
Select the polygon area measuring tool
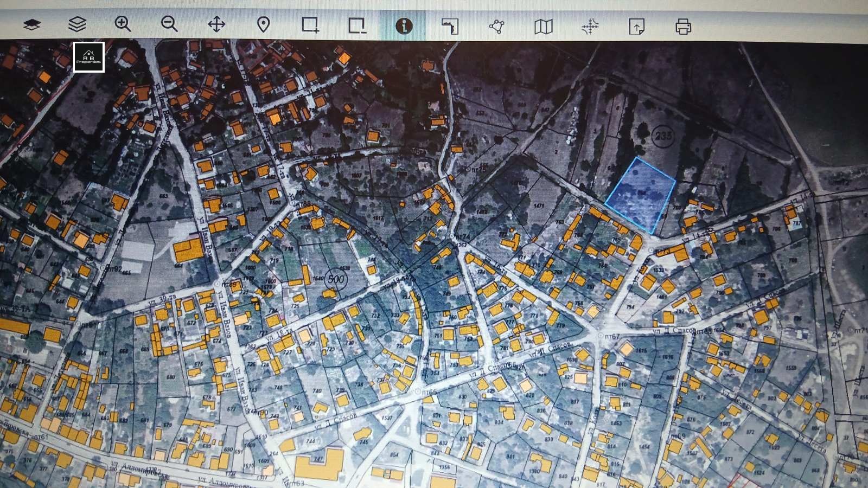tap(496, 26)
